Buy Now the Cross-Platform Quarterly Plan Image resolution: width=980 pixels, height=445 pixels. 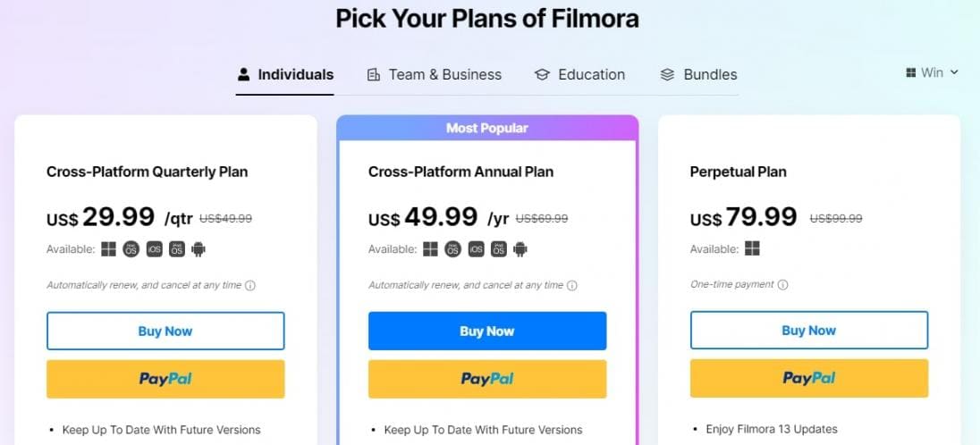click(x=165, y=331)
